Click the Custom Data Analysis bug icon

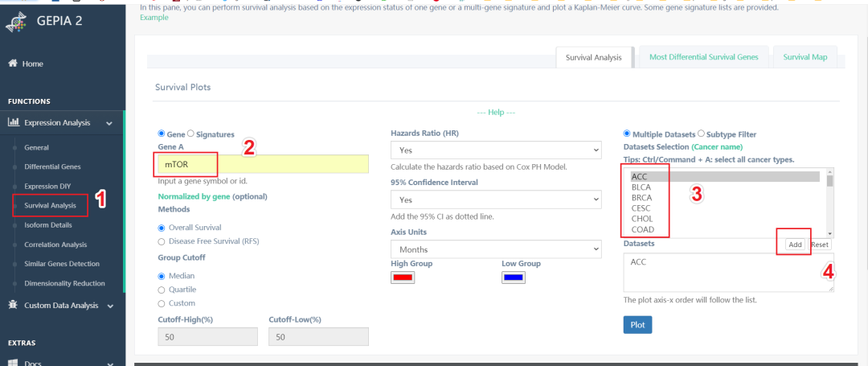(13, 305)
